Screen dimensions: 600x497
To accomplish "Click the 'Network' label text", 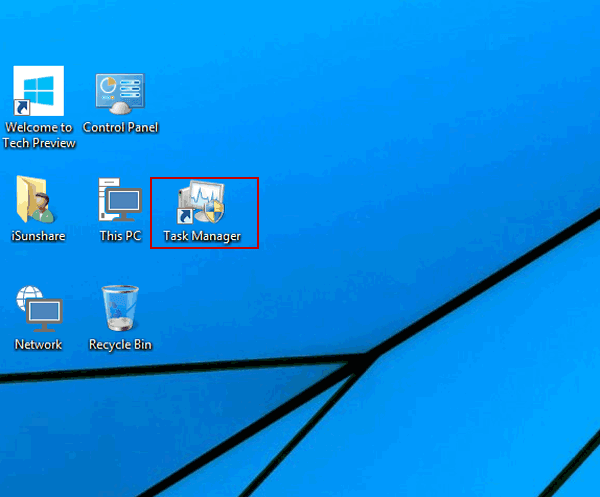I will click(38, 344).
